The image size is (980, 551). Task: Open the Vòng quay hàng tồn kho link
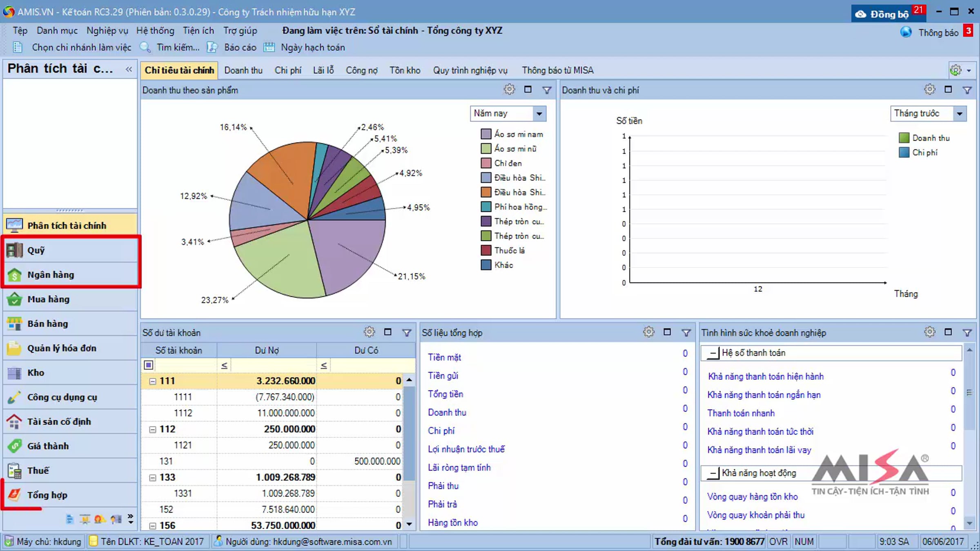tap(753, 497)
